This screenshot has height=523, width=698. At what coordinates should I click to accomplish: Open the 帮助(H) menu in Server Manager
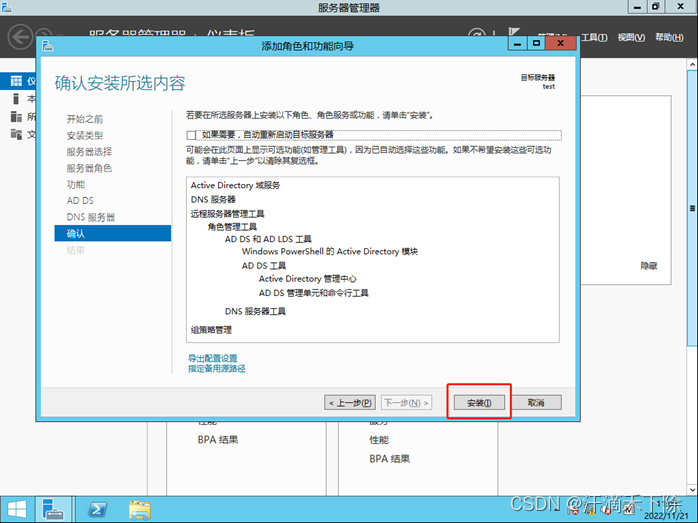[669, 37]
